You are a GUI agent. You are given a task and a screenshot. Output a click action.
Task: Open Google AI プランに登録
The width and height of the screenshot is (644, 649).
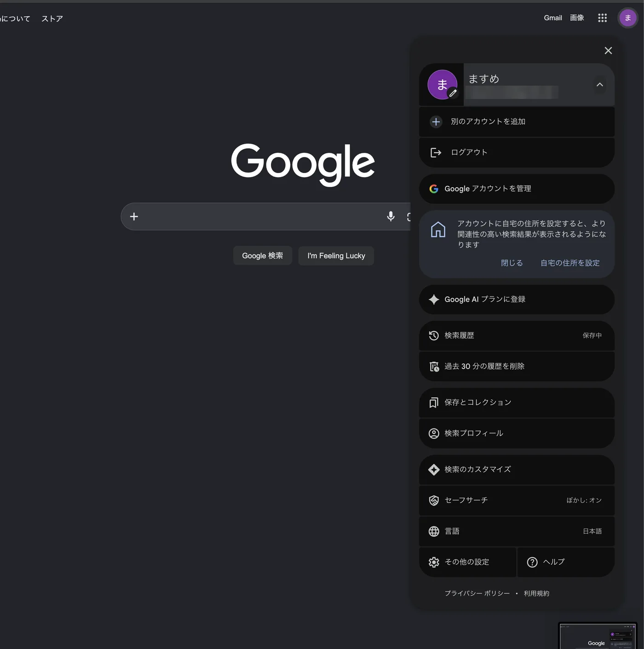point(517,299)
